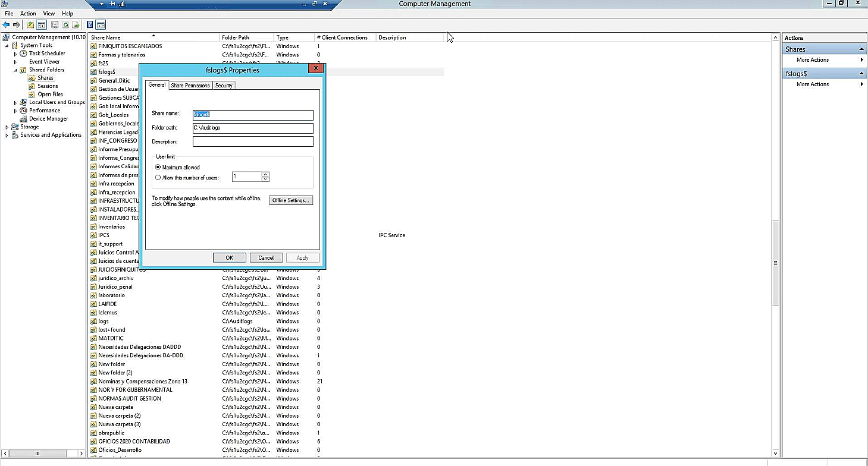Open the Help menu
The width and height of the screenshot is (868, 466).
tap(67, 13)
